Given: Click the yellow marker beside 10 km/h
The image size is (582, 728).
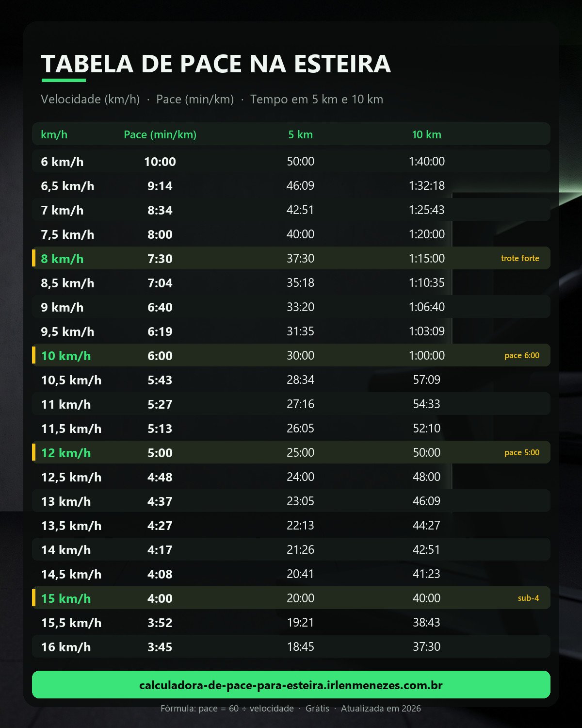Looking at the screenshot, I should pyautogui.click(x=33, y=355).
